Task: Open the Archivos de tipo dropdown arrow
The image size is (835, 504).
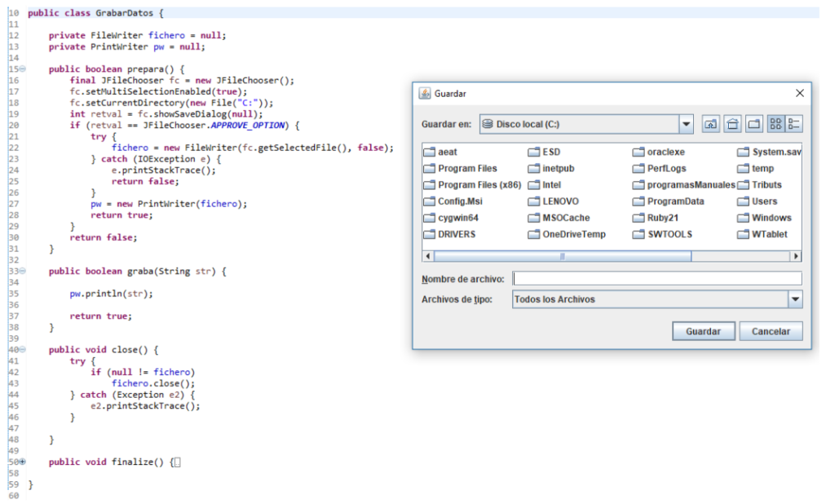Action: 795,299
